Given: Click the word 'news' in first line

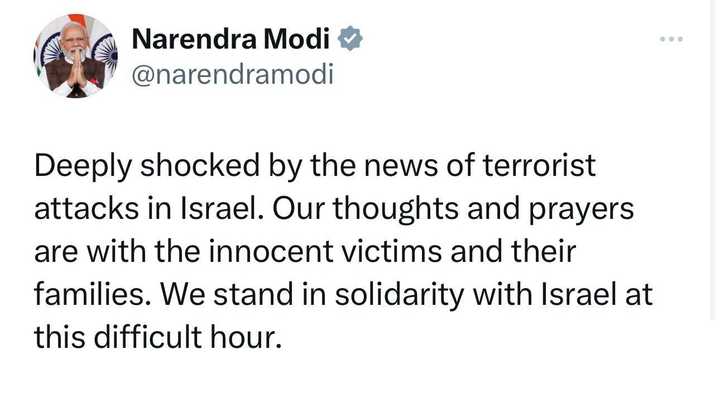Looking at the screenshot, I should pyautogui.click(x=401, y=167).
